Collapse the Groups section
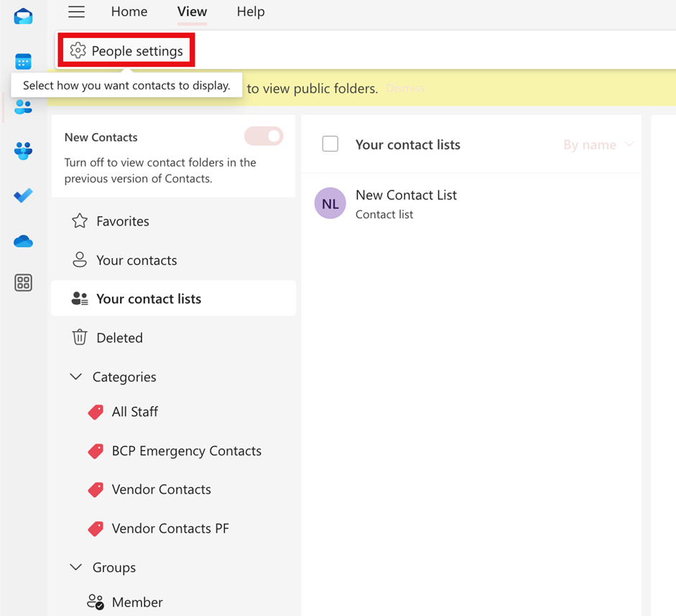This screenshot has height=616, width=676. tap(76, 567)
